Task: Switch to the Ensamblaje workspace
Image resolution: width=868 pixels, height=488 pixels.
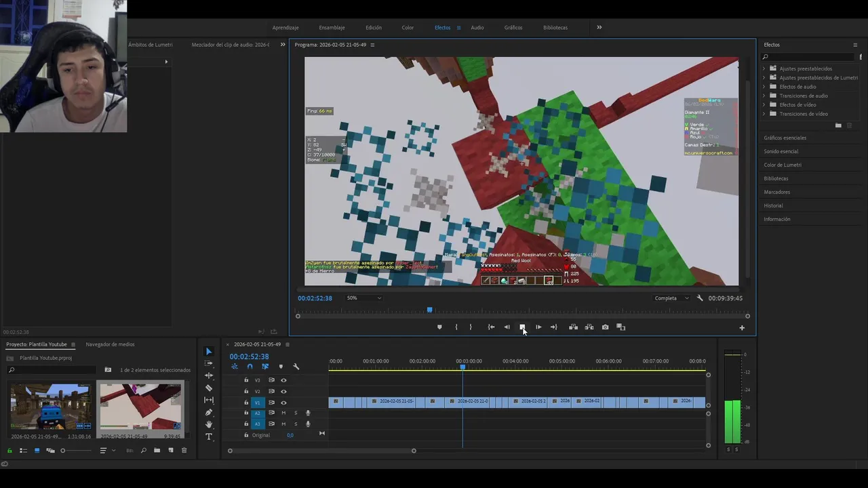Action: tap(332, 28)
